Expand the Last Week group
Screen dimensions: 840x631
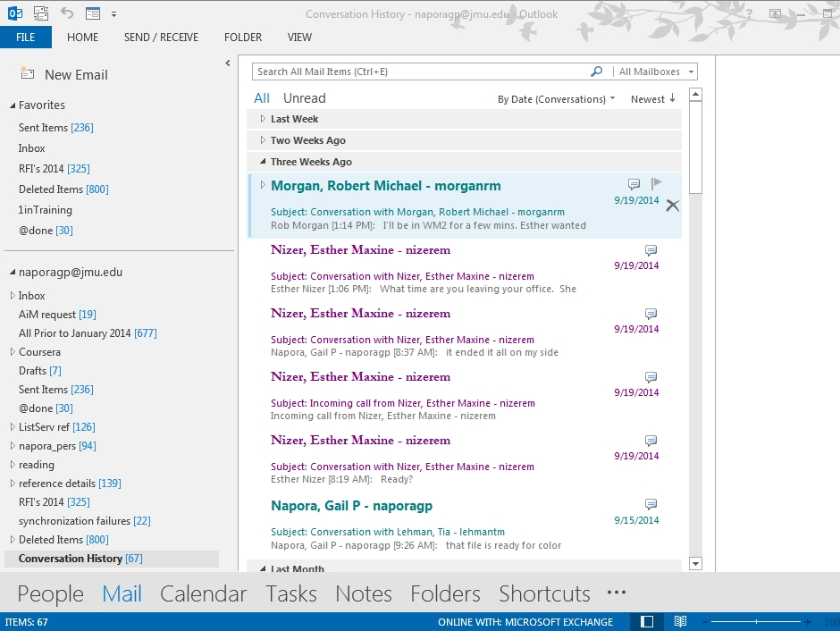click(263, 119)
